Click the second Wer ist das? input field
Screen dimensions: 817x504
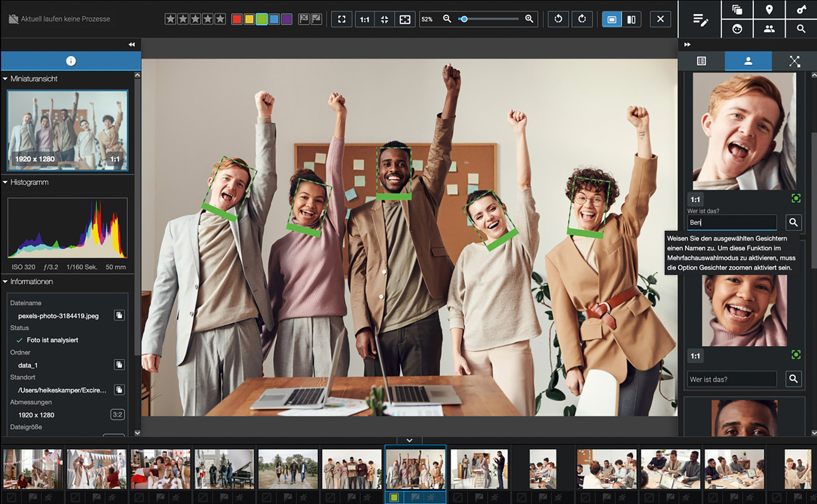[x=732, y=379]
